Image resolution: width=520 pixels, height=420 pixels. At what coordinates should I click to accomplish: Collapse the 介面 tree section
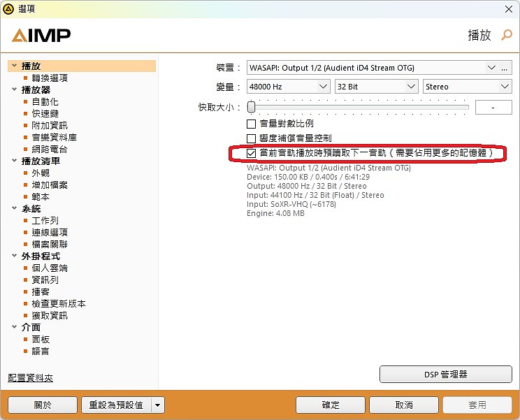(14, 327)
